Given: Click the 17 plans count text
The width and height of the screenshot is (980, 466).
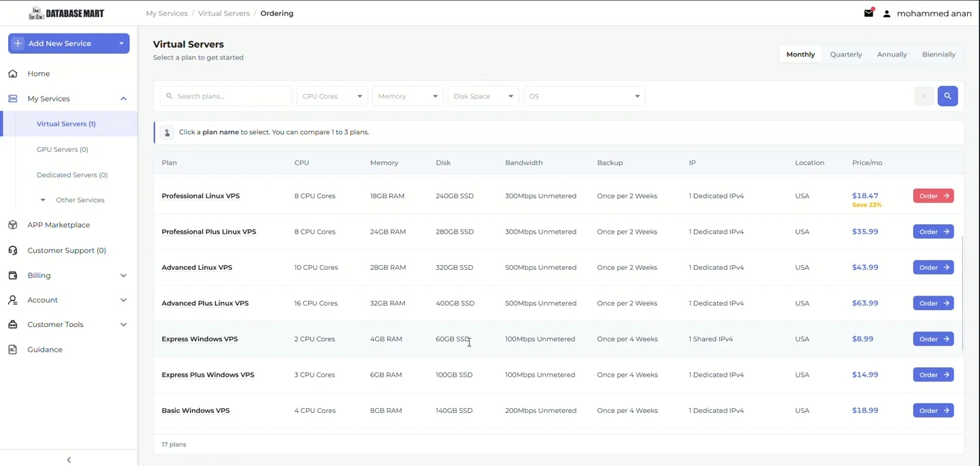Looking at the screenshot, I should click(x=174, y=445).
